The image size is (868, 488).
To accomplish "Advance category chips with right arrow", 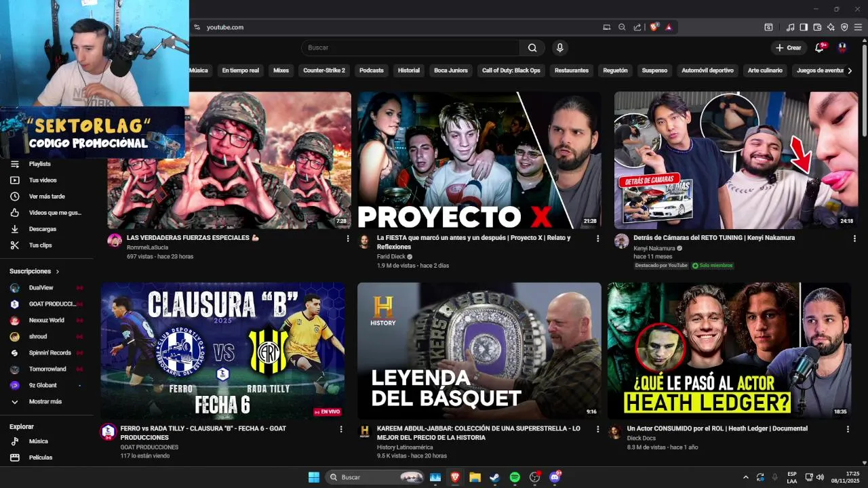I will click(850, 70).
